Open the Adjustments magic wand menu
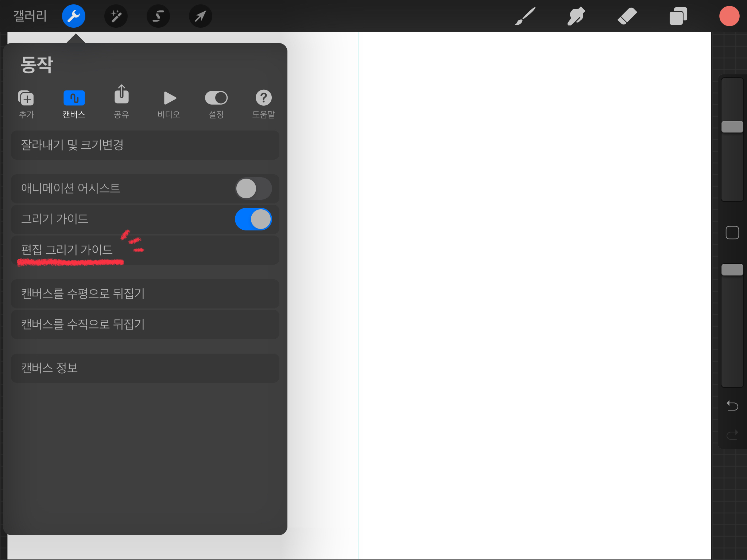The width and height of the screenshot is (747, 560). point(116,16)
